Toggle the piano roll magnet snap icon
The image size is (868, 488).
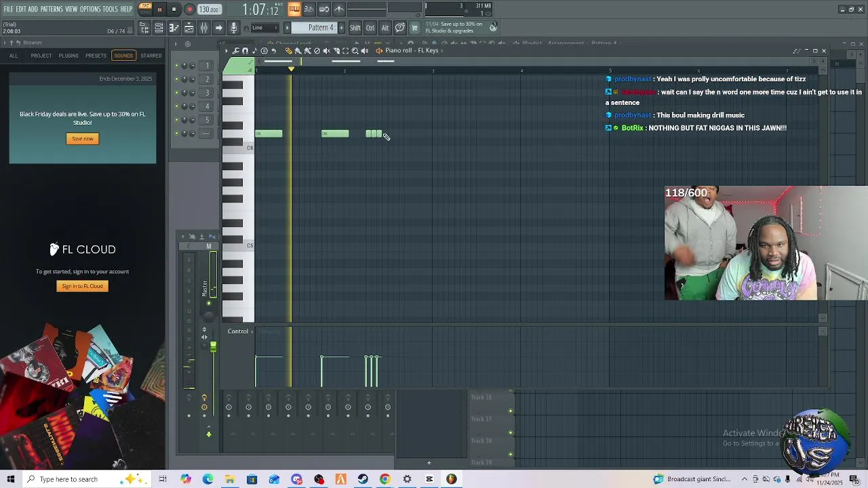pyautogui.click(x=245, y=51)
